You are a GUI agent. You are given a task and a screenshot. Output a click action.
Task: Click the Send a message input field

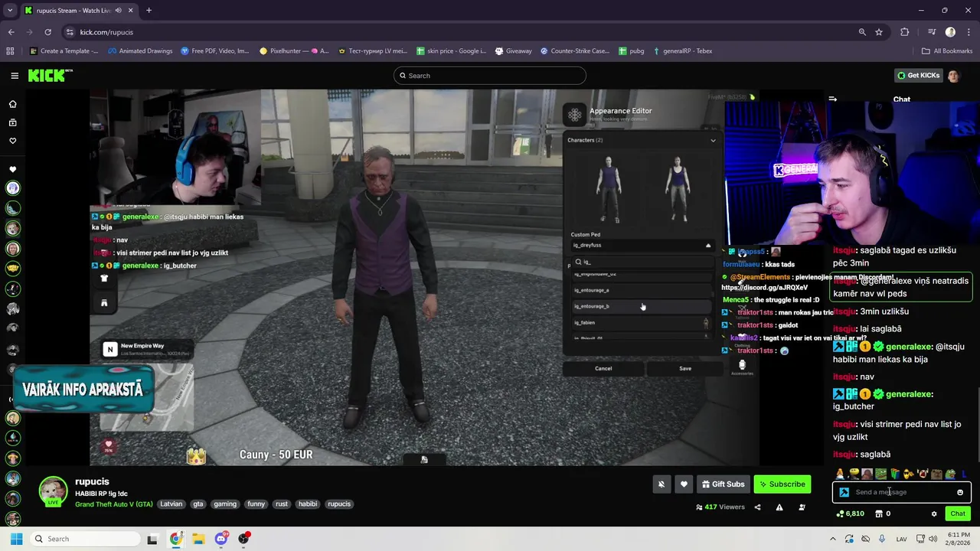(902, 492)
